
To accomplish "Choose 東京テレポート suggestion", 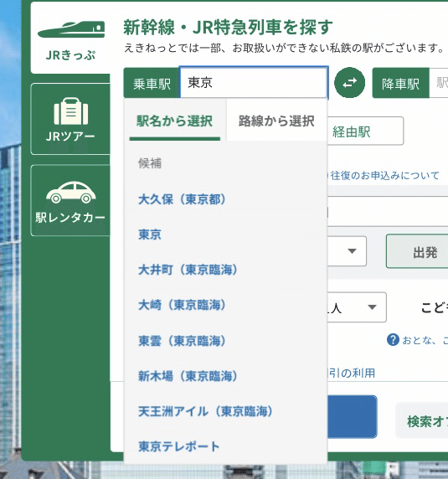I will coord(178,446).
